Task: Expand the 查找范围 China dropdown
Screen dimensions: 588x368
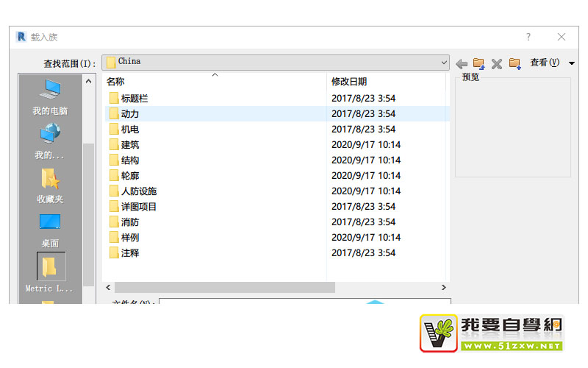Action: [442, 63]
